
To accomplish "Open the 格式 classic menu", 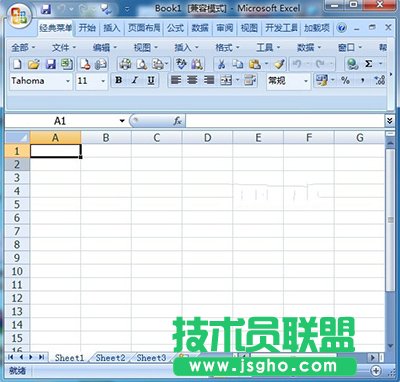I will pos(227,48).
